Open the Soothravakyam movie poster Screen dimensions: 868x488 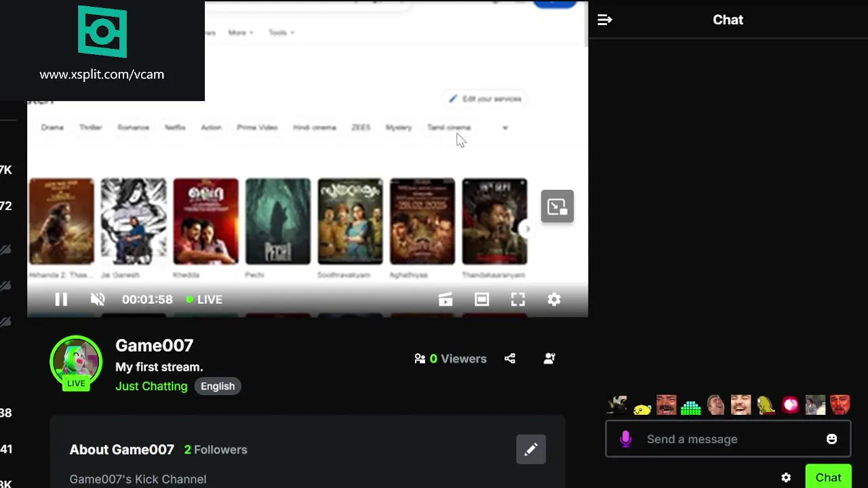pos(350,222)
